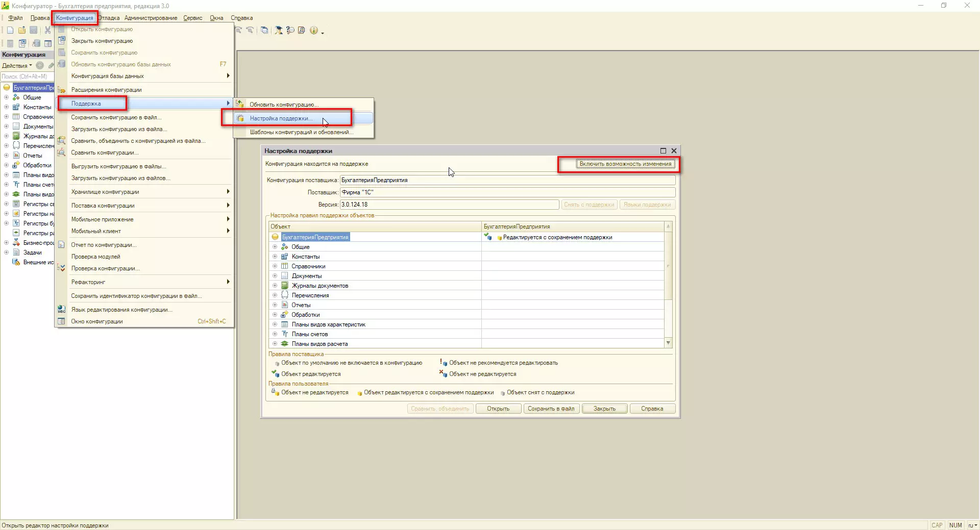Expand Общие in the left configuration tree

coord(6,97)
